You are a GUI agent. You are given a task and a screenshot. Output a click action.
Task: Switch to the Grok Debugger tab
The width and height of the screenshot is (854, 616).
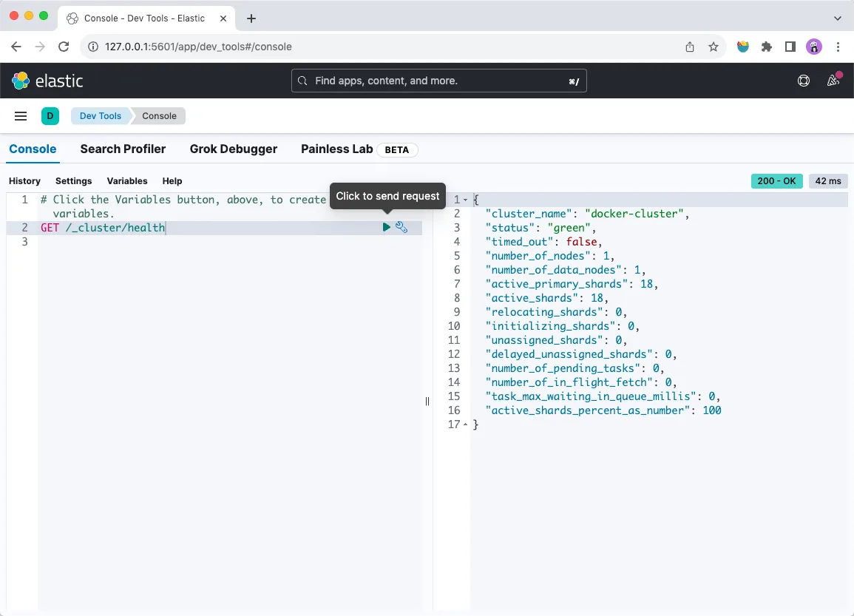tap(234, 149)
